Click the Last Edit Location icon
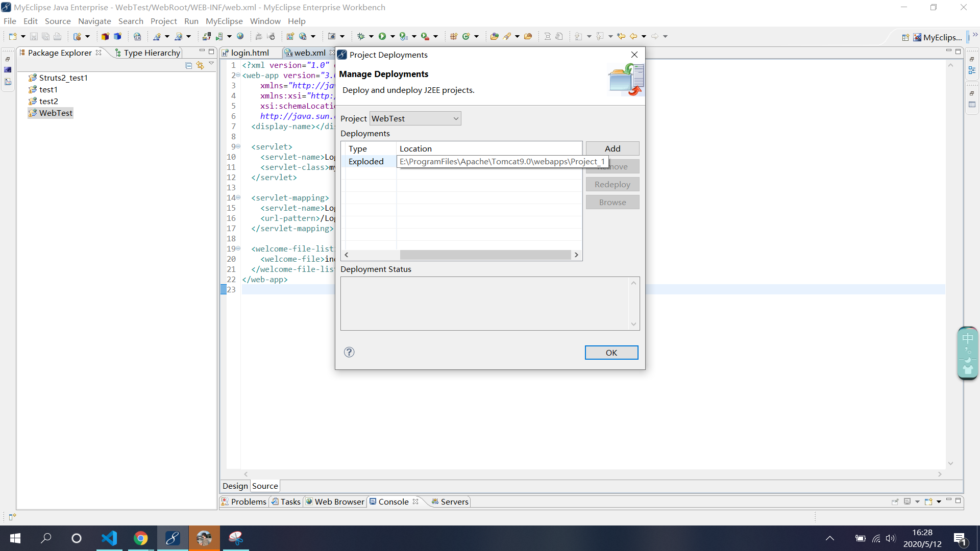Image resolution: width=980 pixels, height=551 pixels. (621, 36)
